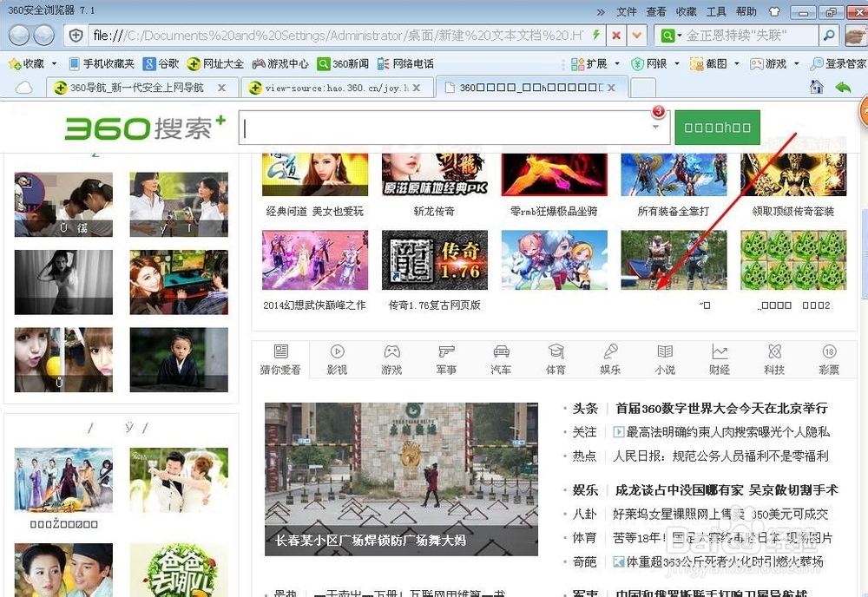Select the 汽车 category tab

tap(501, 359)
